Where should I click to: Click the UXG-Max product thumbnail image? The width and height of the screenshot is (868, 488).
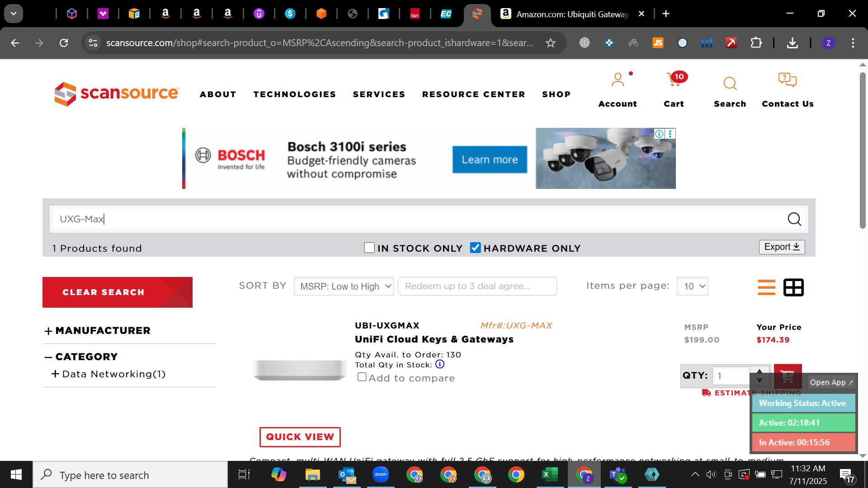click(x=300, y=370)
